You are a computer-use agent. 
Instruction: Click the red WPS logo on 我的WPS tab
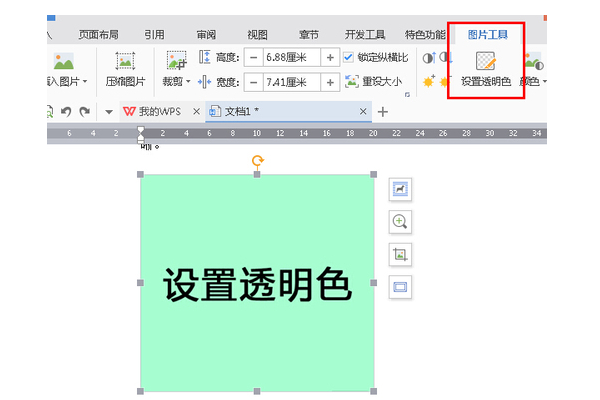pos(129,111)
